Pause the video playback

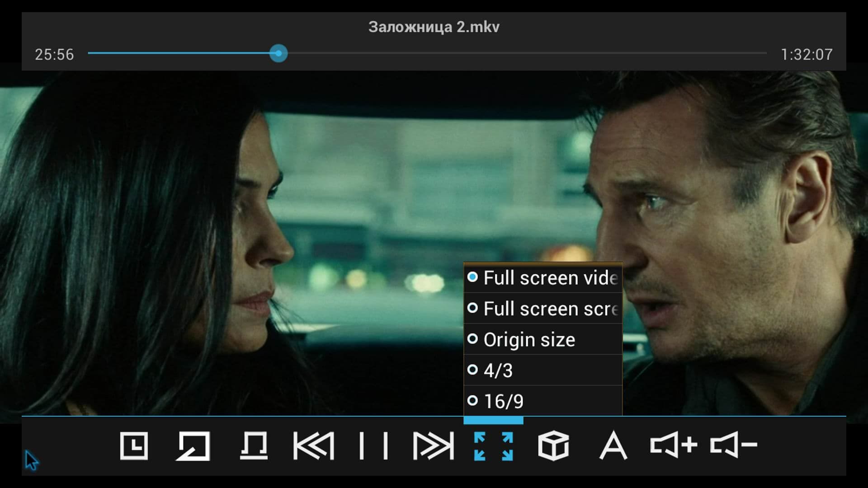tap(373, 446)
